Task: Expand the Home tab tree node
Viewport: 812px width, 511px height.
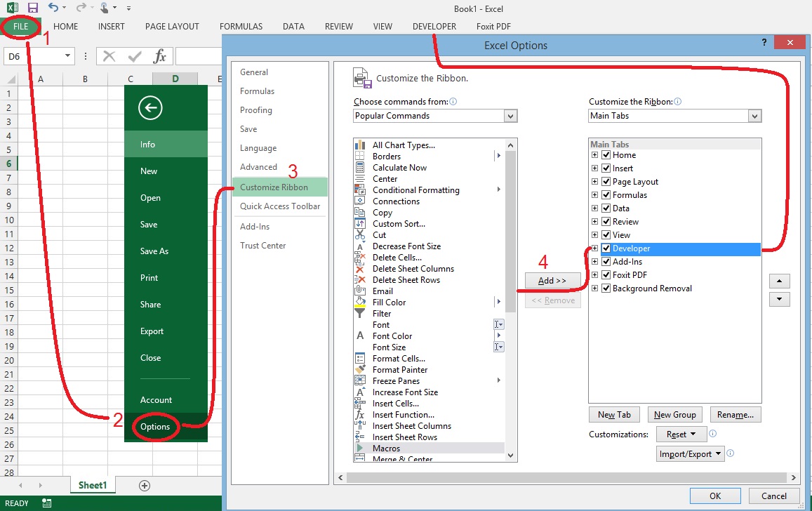Action: [x=594, y=155]
